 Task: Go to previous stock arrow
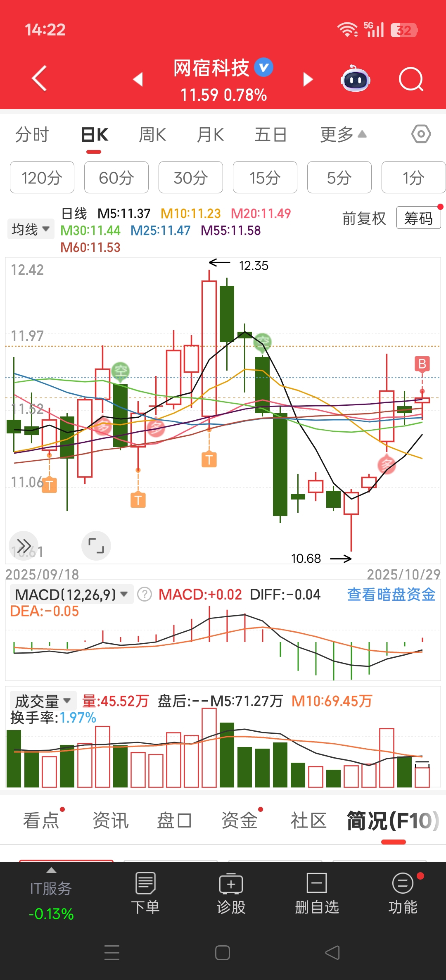(138, 79)
